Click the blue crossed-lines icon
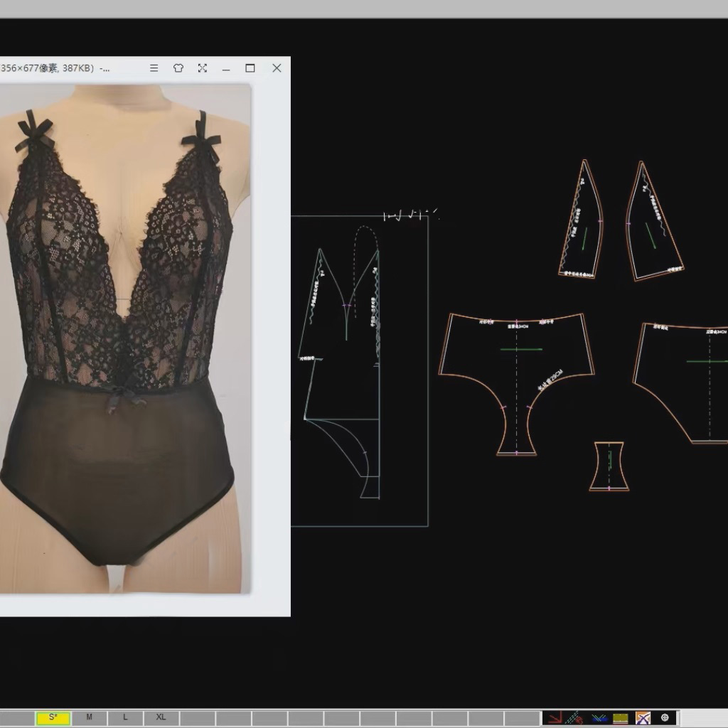The image size is (728, 728). [x=599, y=718]
